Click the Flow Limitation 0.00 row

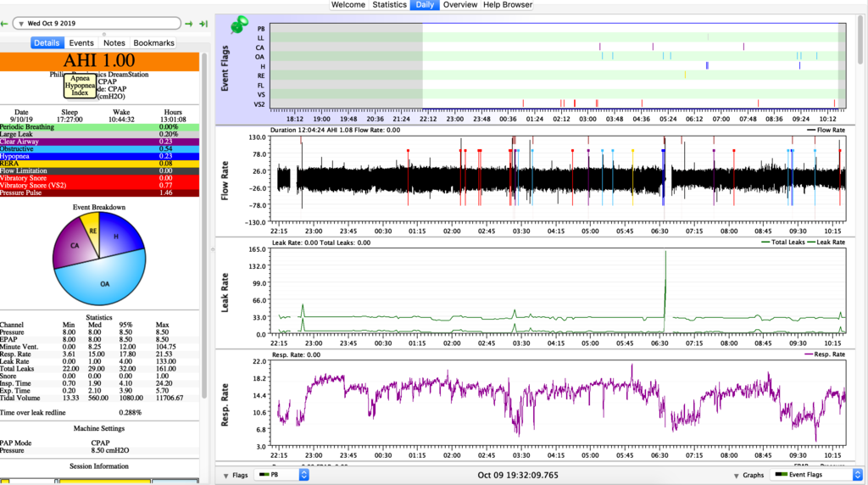pos(99,171)
